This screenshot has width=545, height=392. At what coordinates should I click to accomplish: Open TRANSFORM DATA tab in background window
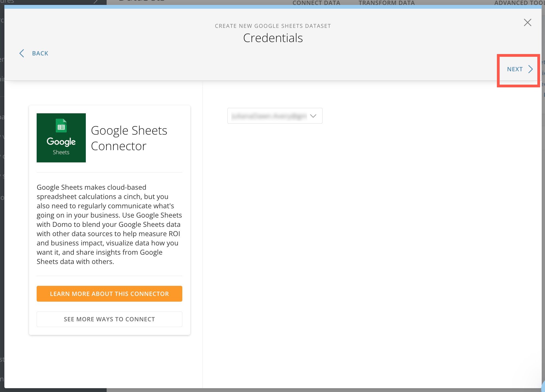(386, 3)
